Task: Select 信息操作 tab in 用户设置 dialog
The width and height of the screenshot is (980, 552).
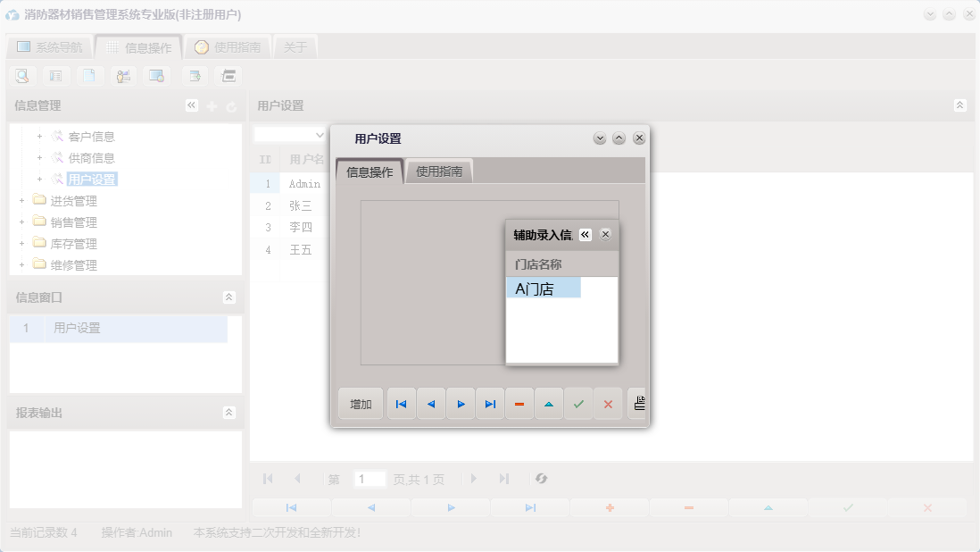Action: point(370,172)
